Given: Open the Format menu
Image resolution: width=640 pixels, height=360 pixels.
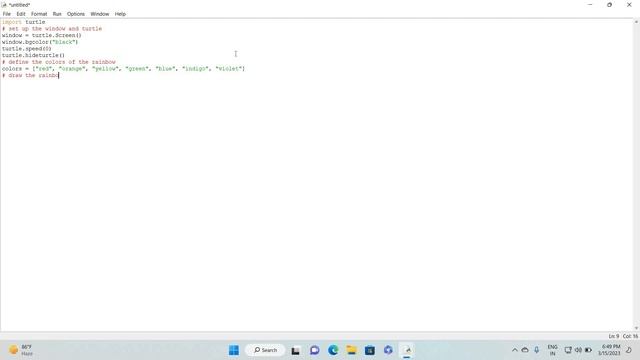Looking at the screenshot, I should coord(39,14).
